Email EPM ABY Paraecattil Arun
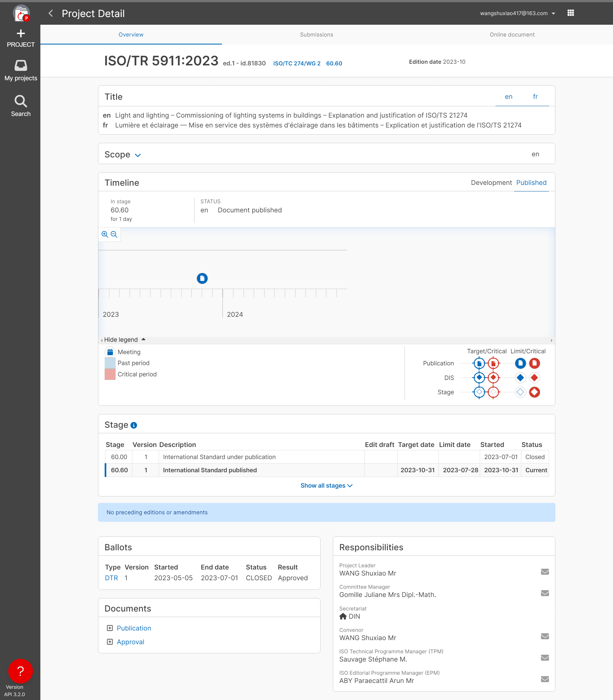 pyautogui.click(x=545, y=679)
